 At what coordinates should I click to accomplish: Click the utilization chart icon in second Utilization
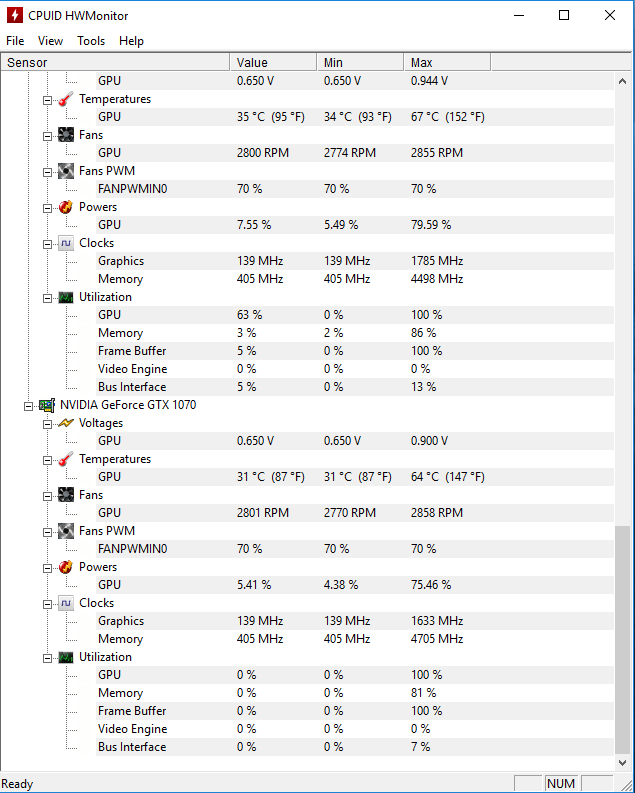point(66,657)
